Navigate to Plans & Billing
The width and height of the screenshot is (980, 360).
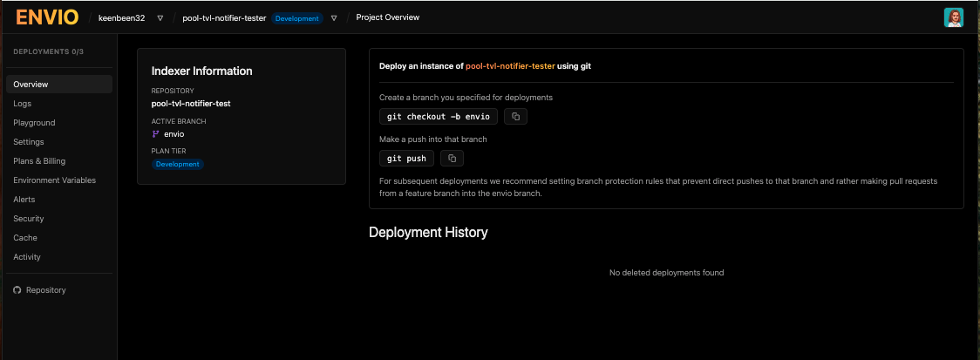pyautogui.click(x=39, y=161)
